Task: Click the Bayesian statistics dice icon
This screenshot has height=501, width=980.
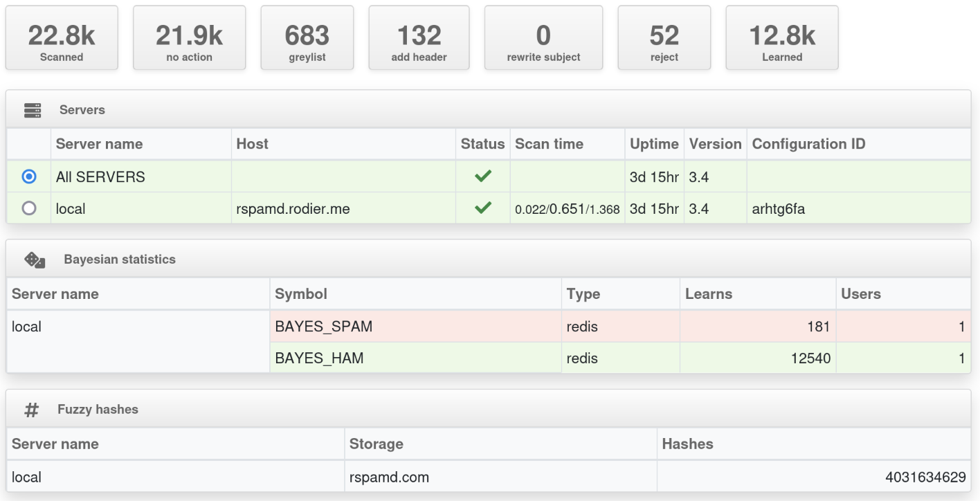Action: (35, 259)
